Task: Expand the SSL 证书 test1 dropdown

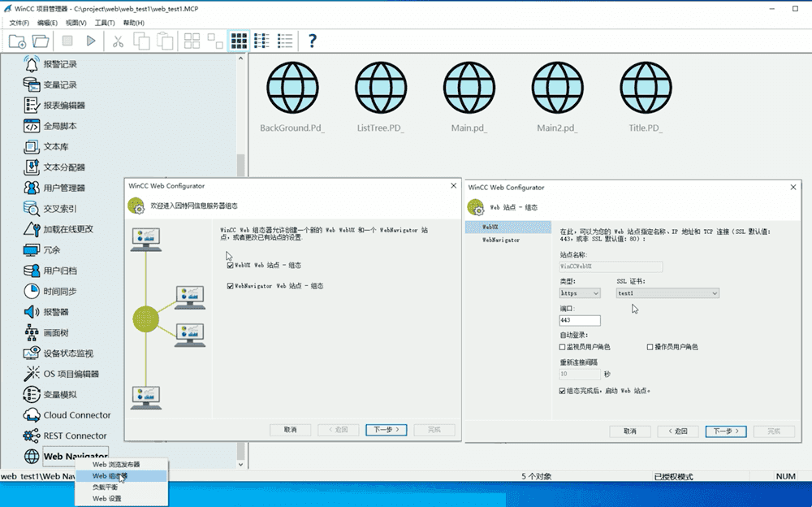Action: 667,293
